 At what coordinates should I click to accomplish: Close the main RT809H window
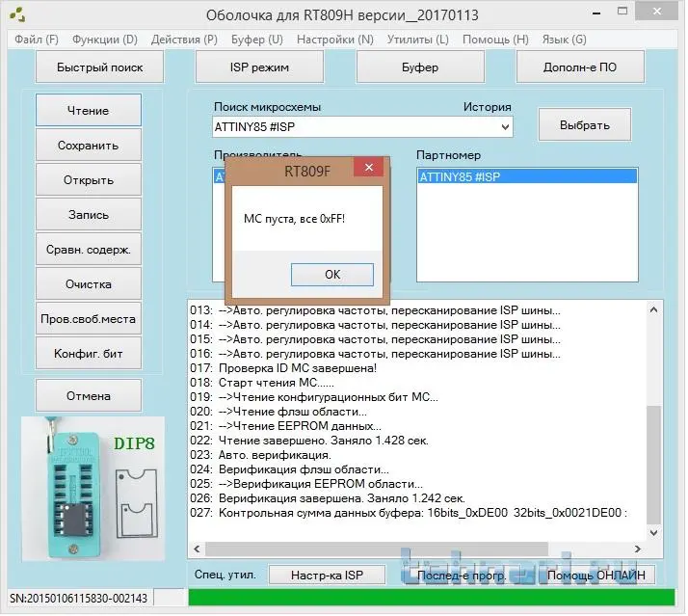click(x=657, y=12)
